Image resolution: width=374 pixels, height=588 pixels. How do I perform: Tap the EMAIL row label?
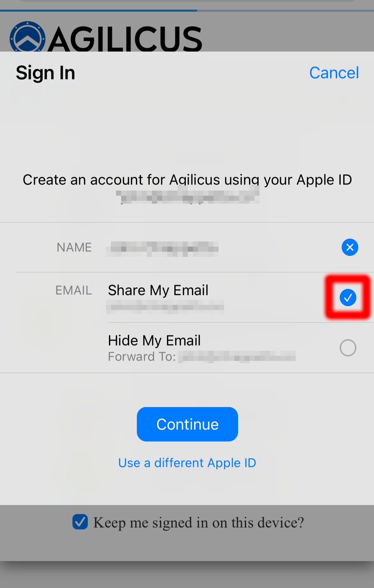tap(74, 290)
